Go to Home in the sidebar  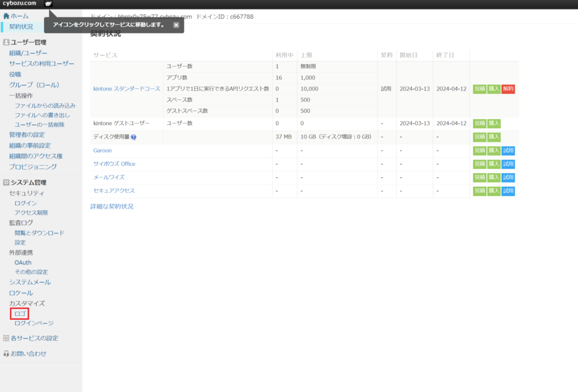[x=19, y=16]
